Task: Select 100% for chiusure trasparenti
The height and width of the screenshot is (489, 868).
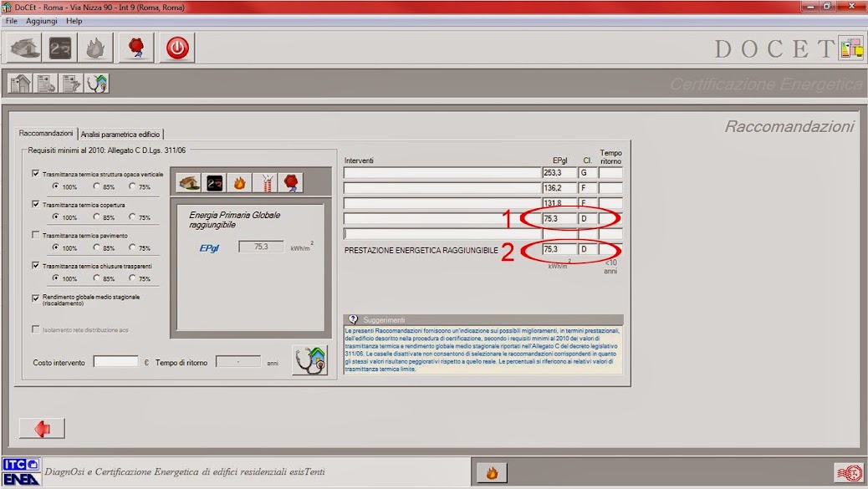Action: (x=55, y=278)
